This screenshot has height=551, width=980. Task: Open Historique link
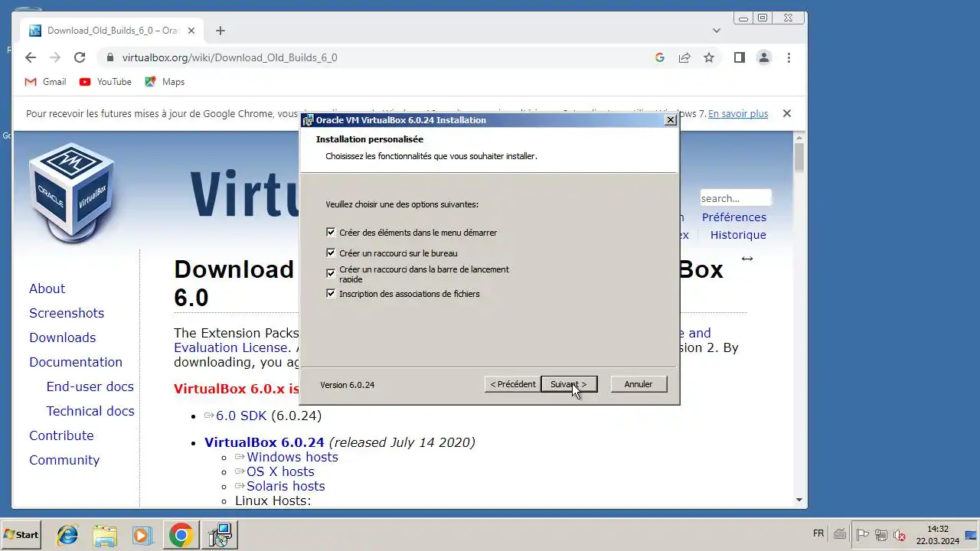738,235
